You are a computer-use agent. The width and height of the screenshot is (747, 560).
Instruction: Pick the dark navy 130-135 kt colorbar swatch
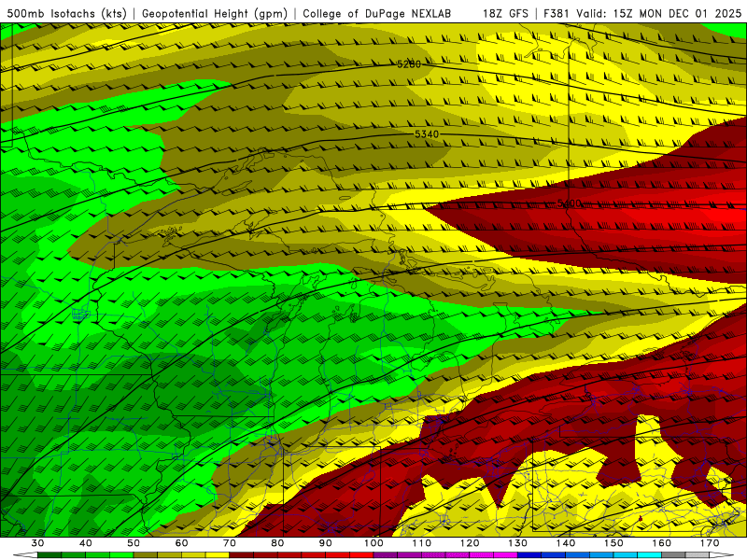click(529, 555)
